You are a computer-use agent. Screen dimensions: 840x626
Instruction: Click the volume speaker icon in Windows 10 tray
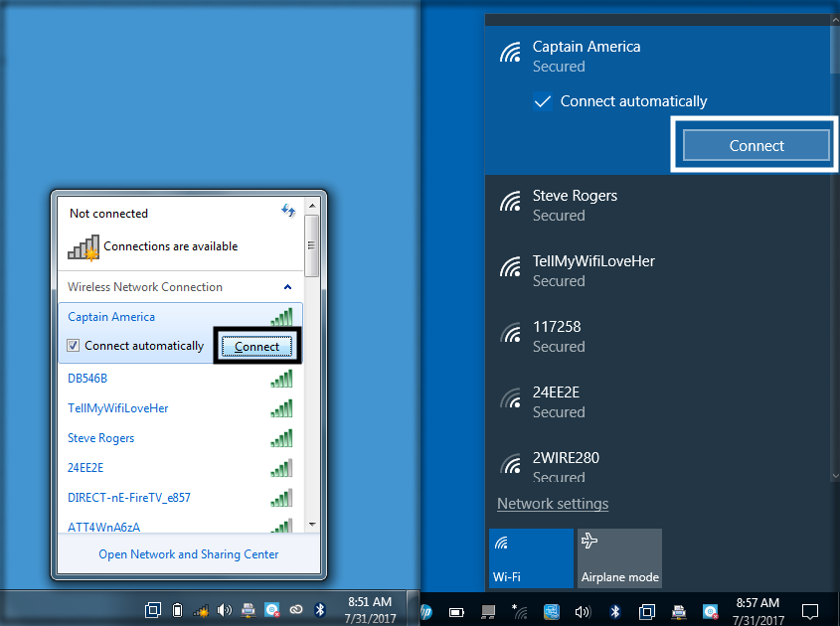(x=583, y=610)
